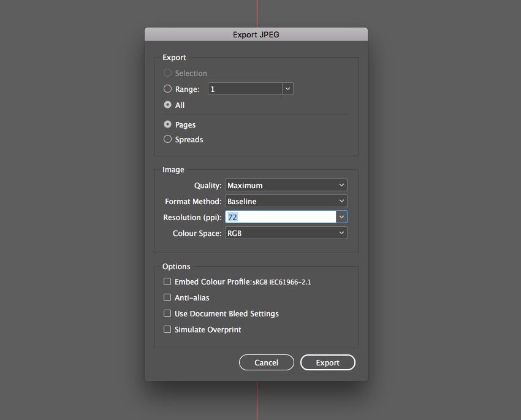The width and height of the screenshot is (521, 420).
Task: Open the Format Method dropdown showing Baseline
Action: click(x=286, y=201)
